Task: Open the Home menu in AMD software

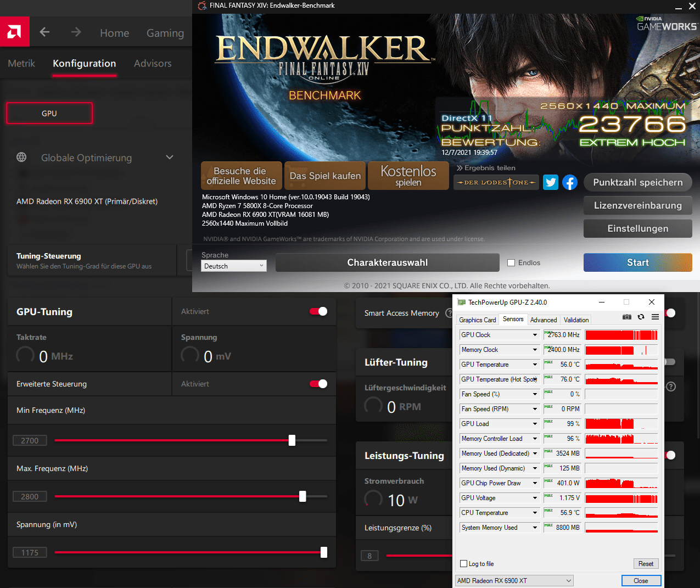Action: [x=114, y=33]
